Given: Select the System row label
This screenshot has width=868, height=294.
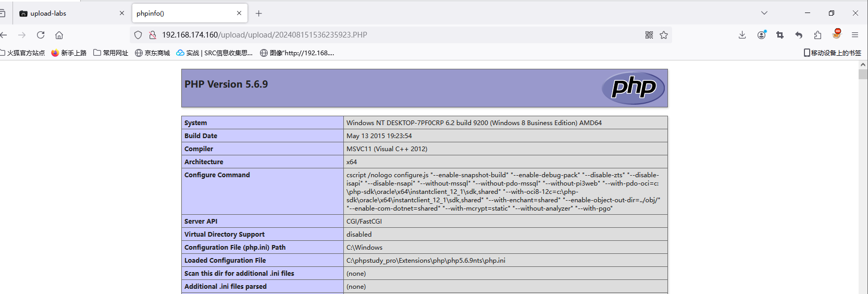Looking at the screenshot, I should [x=195, y=123].
